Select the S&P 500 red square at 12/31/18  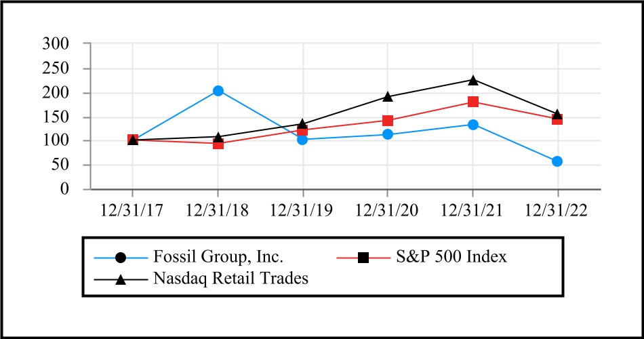pyautogui.click(x=218, y=143)
